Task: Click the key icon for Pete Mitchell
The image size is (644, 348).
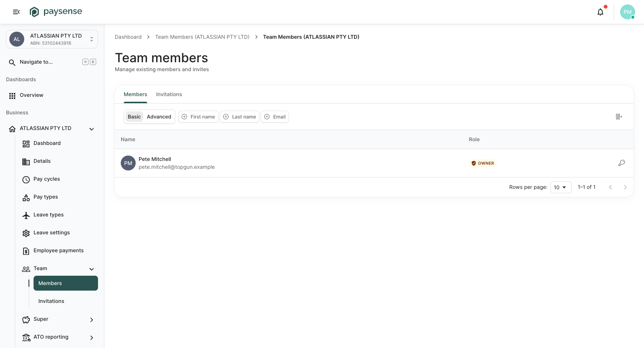Action: pyautogui.click(x=622, y=163)
